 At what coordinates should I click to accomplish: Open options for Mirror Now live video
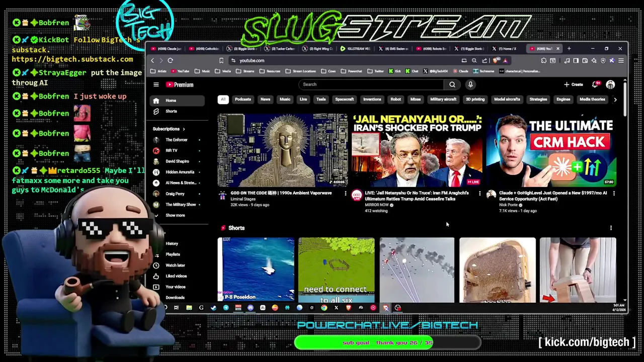click(479, 194)
